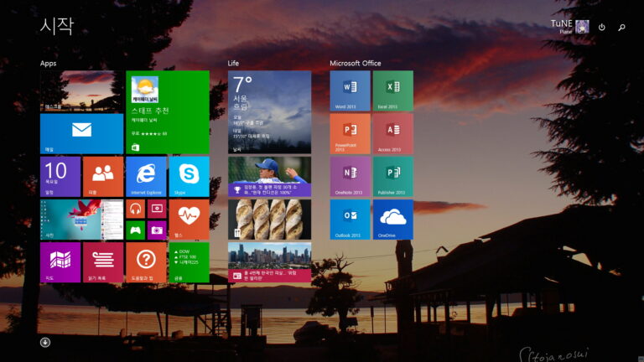Launch the Skype tile

189,177
